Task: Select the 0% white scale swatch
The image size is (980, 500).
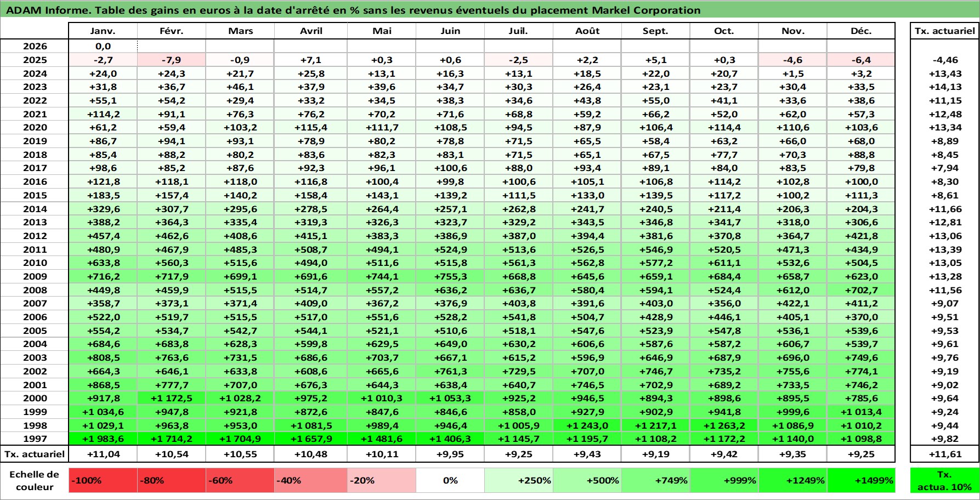Action: (450, 480)
